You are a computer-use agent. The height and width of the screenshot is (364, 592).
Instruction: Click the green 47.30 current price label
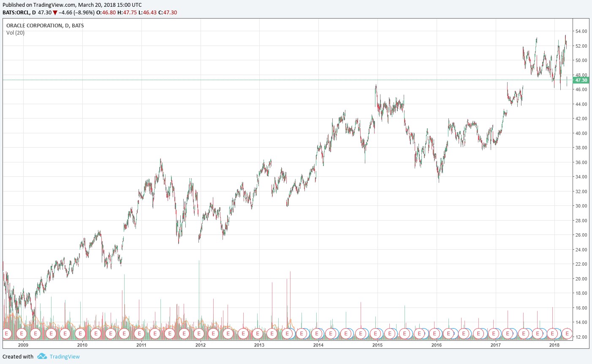(x=581, y=80)
